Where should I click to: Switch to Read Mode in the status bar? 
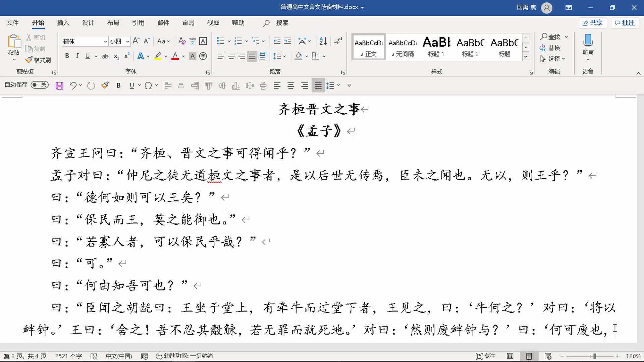[510, 356]
